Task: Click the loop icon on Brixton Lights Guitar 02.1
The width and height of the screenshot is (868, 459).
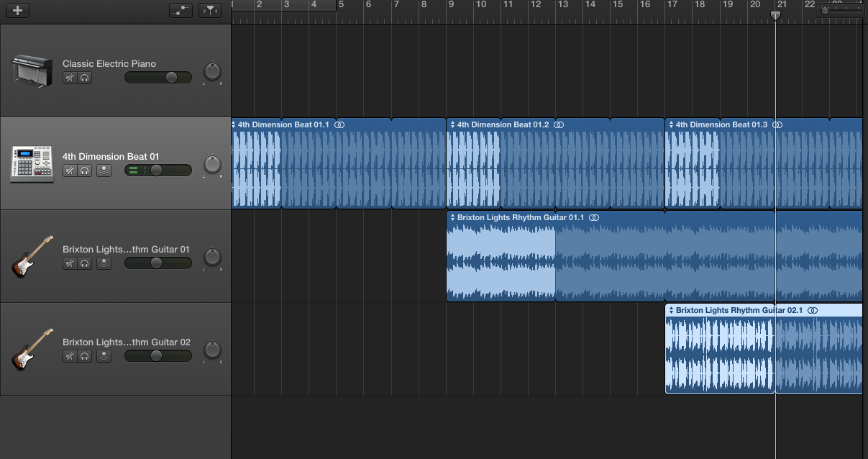Action: (813, 310)
